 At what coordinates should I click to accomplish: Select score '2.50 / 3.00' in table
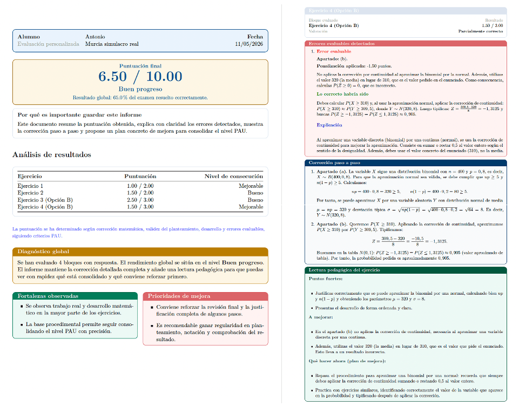[x=140, y=200]
